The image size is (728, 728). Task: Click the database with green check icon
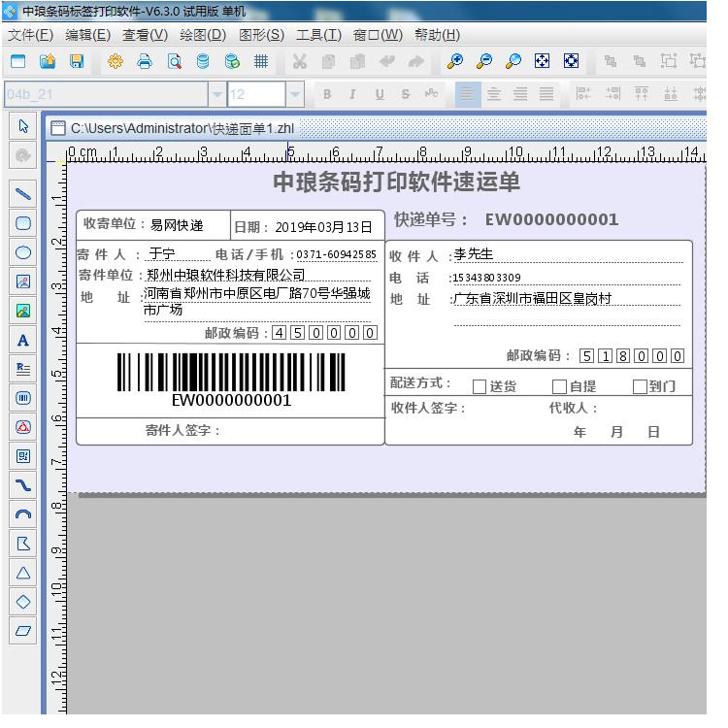[x=232, y=61]
